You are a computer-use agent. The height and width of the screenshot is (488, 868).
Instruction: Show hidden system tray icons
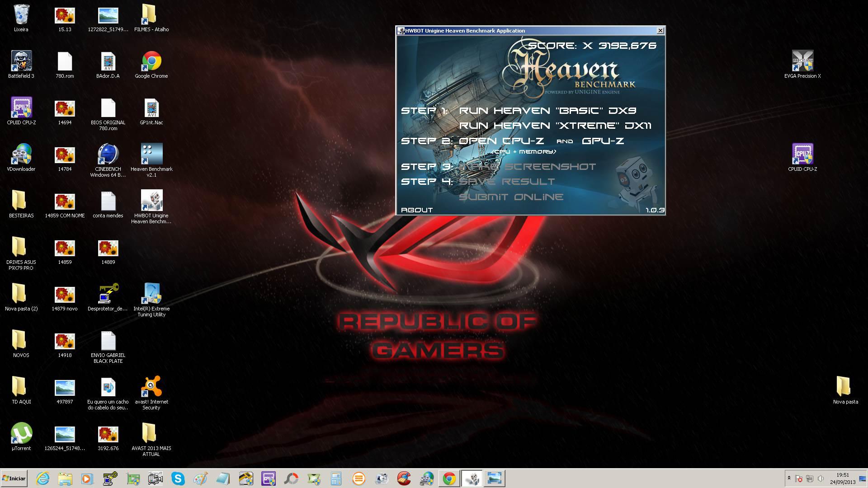(x=789, y=479)
